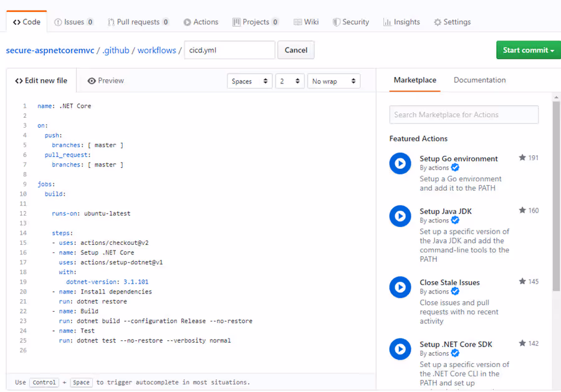
Task: Open the Wiki tab
Action: tap(306, 22)
